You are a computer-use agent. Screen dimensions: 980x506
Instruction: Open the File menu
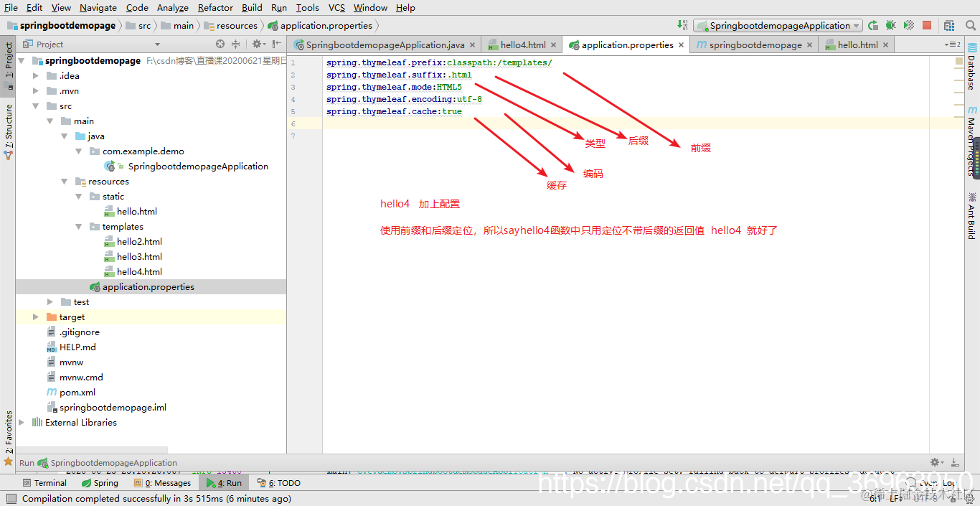point(11,7)
